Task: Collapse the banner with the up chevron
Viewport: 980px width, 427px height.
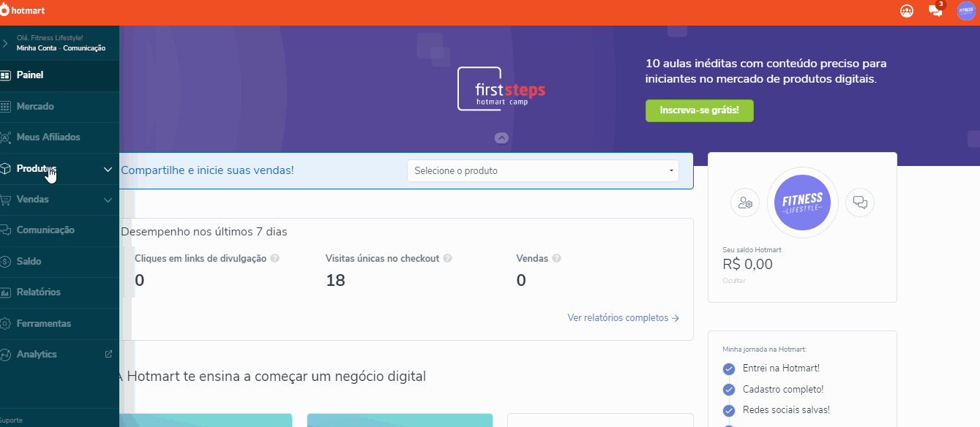Action: (x=501, y=137)
